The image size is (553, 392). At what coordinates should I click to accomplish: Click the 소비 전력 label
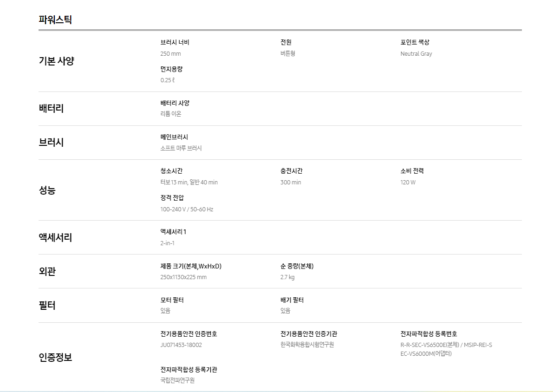pyautogui.click(x=412, y=171)
